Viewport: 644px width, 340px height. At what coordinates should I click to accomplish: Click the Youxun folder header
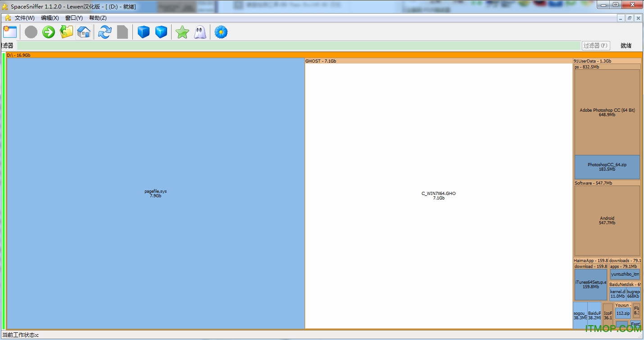coord(623,305)
